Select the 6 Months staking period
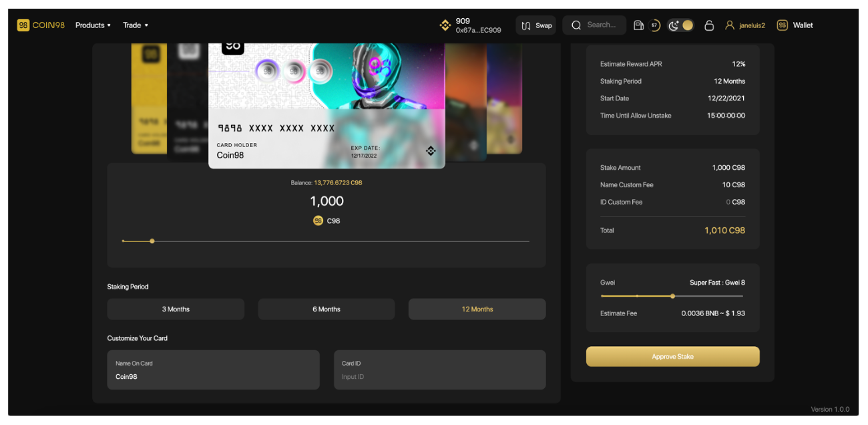 (x=327, y=309)
